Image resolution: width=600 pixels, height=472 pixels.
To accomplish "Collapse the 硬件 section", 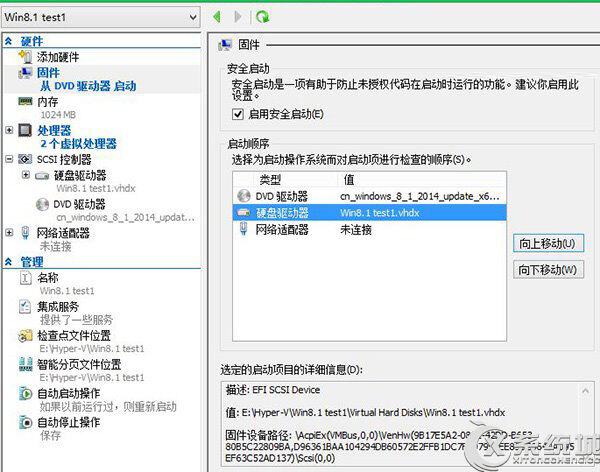I will pos(8,41).
